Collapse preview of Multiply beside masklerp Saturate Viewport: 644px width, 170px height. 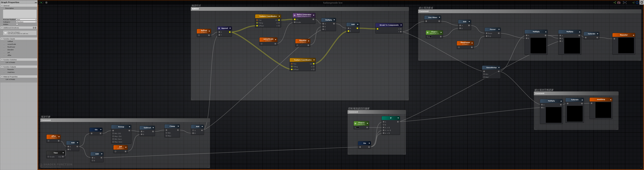pos(561,101)
